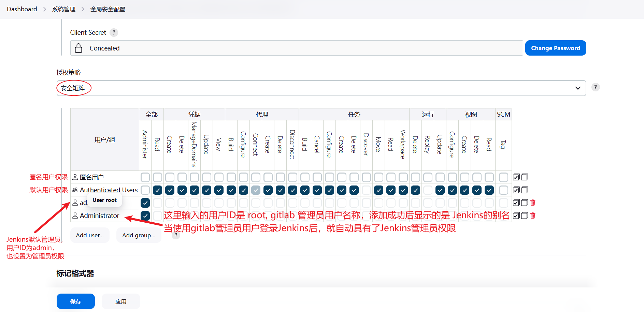Screen dimensions: 644x312
Task: Save with the 保存 button
Action: pos(76,301)
